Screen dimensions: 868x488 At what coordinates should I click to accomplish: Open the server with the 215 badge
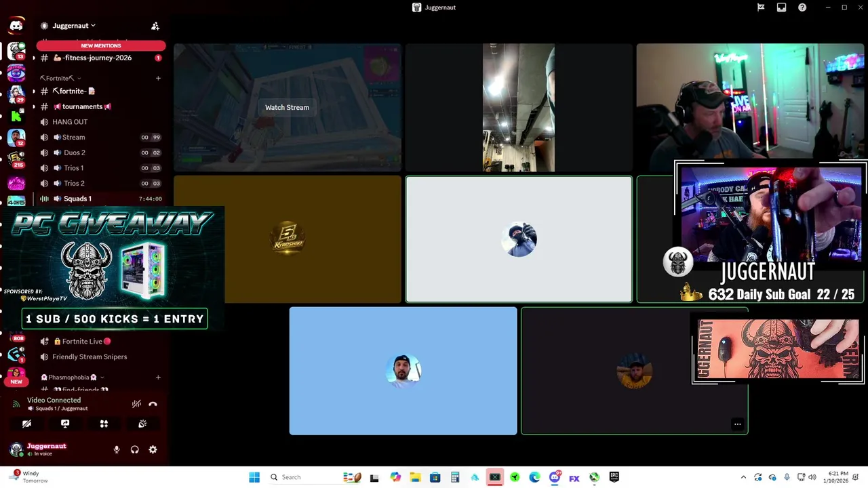[x=16, y=159]
